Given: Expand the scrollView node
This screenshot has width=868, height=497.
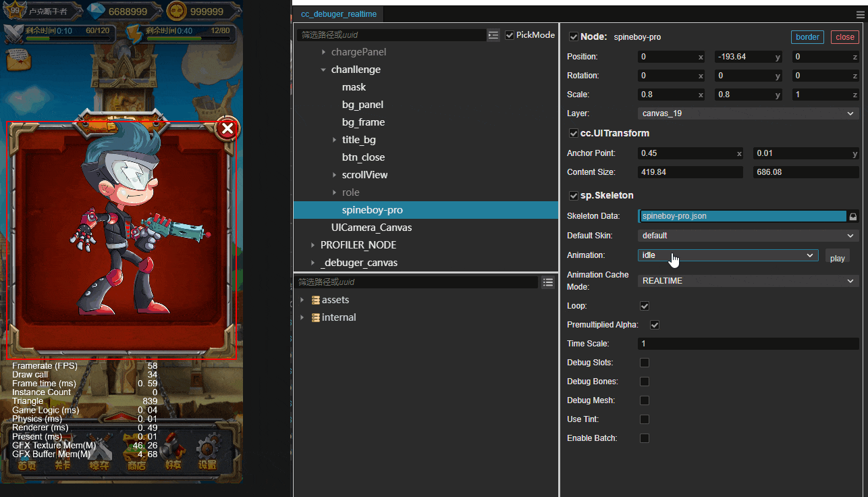Looking at the screenshot, I should pyautogui.click(x=334, y=175).
